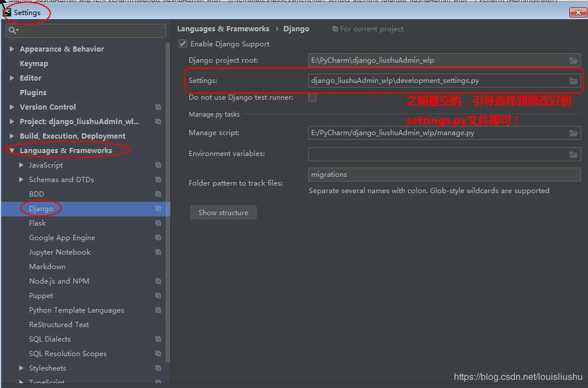This screenshot has height=388, width=588.
Task: Open Environment variables editor icon
Action: [x=573, y=154]
